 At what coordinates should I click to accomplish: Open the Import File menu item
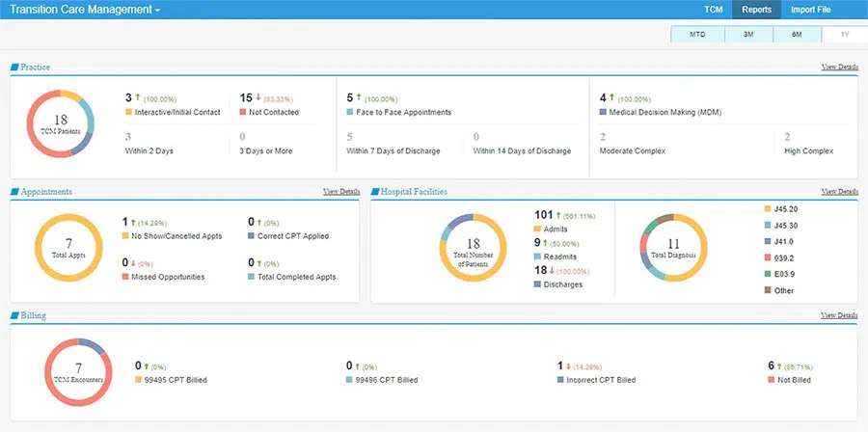(x=810, y=10)
